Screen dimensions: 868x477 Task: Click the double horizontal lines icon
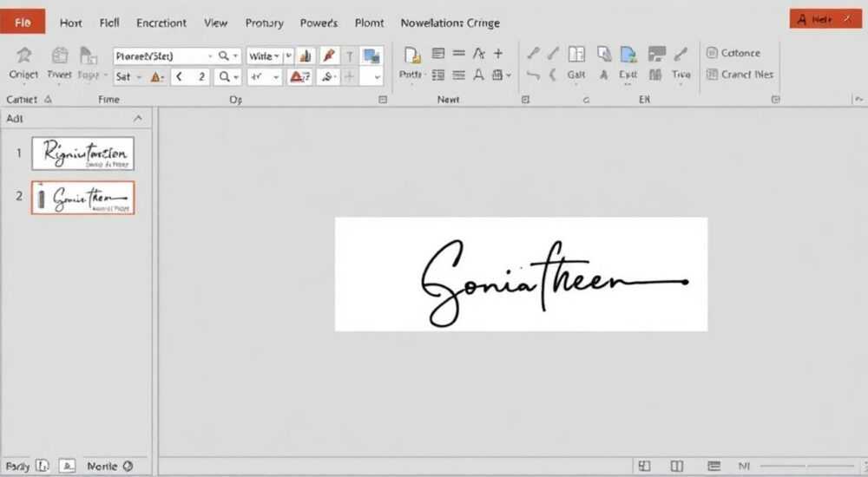click(458, 53)
